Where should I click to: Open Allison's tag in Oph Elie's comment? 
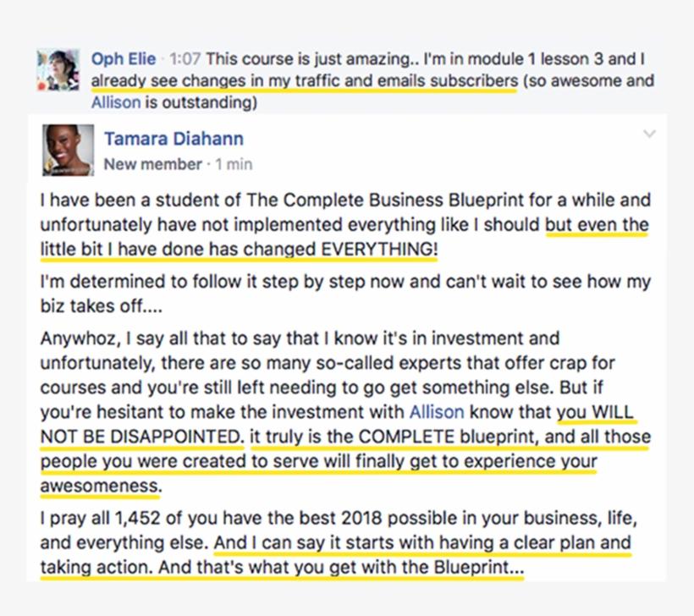(x=116, y=102)
